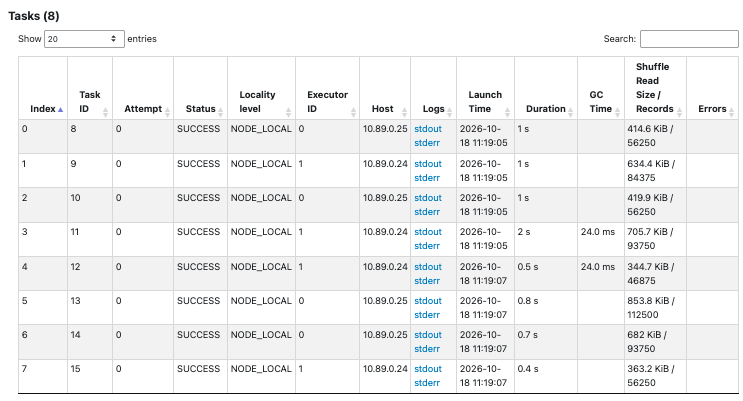
Task: Select the 0.4 s duration cell
Action: [x=546, y=376]
